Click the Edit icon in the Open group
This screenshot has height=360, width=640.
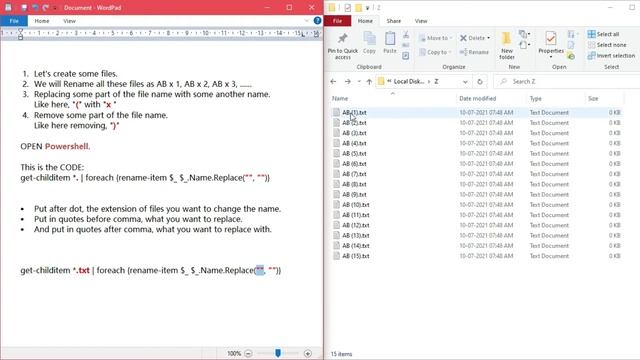(x=571, y=45)
